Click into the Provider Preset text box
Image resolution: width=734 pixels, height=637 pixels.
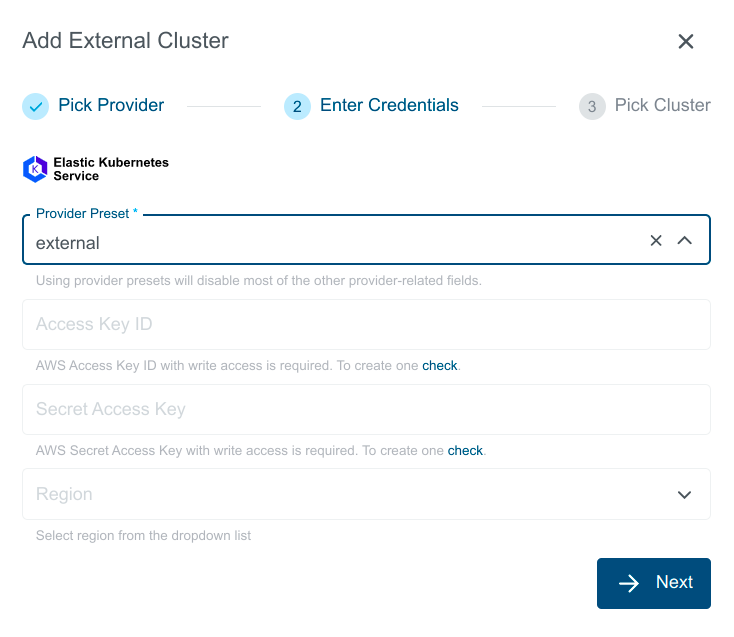coord(330,242)
